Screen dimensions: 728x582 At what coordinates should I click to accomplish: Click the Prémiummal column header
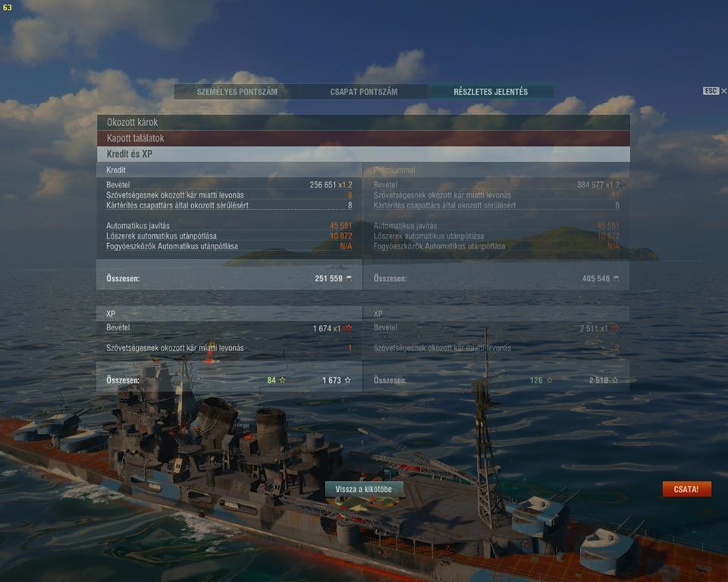[394, 170]
